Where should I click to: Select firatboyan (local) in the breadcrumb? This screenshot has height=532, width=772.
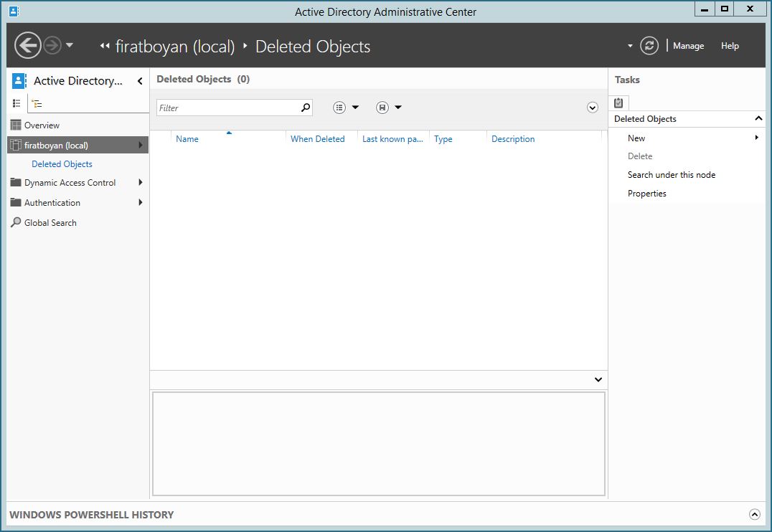click(175, 47)
